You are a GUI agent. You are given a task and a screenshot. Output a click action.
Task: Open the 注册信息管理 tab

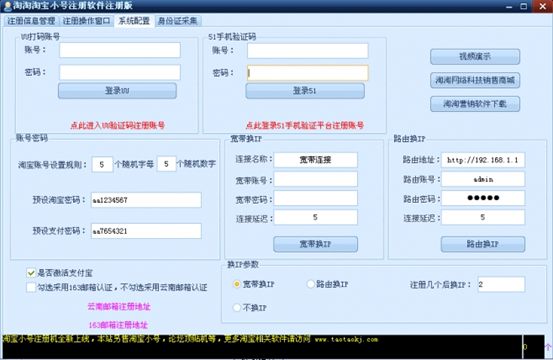click(31, 21)
